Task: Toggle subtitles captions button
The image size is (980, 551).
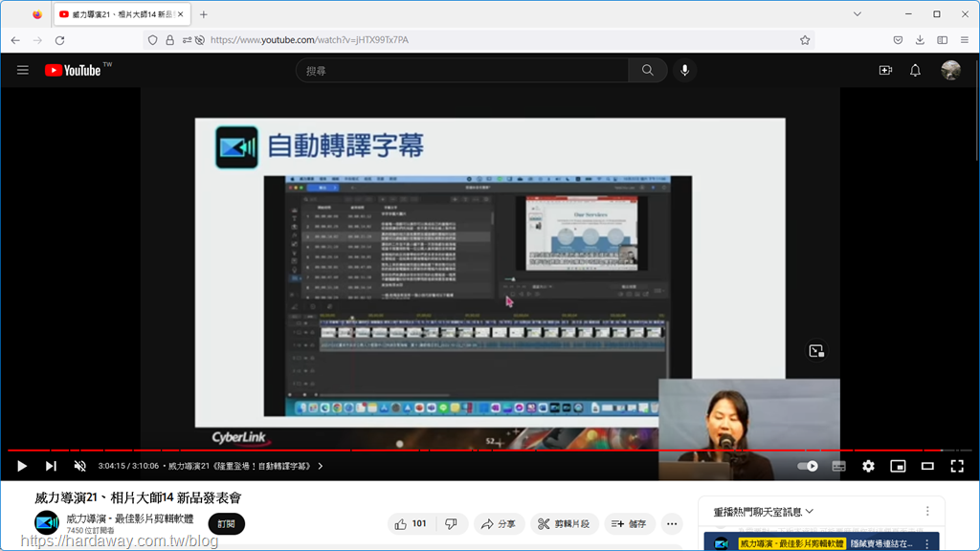Action: (838, 466)
